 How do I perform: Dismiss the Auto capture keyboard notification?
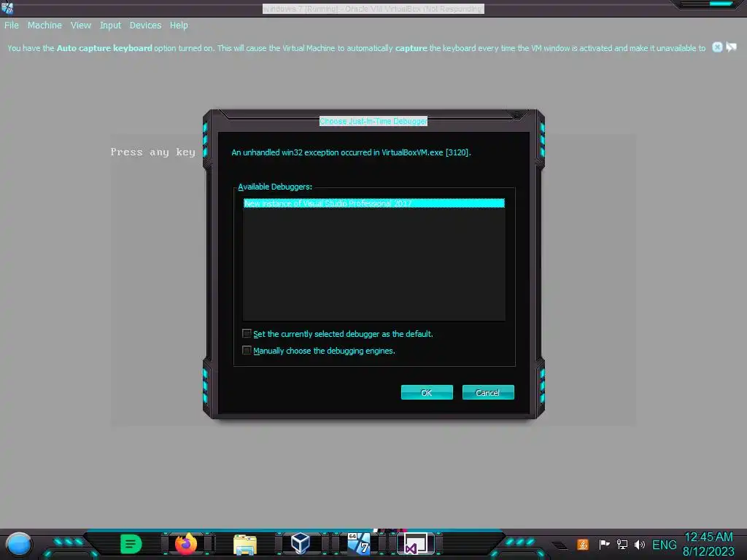click(717, 47)
